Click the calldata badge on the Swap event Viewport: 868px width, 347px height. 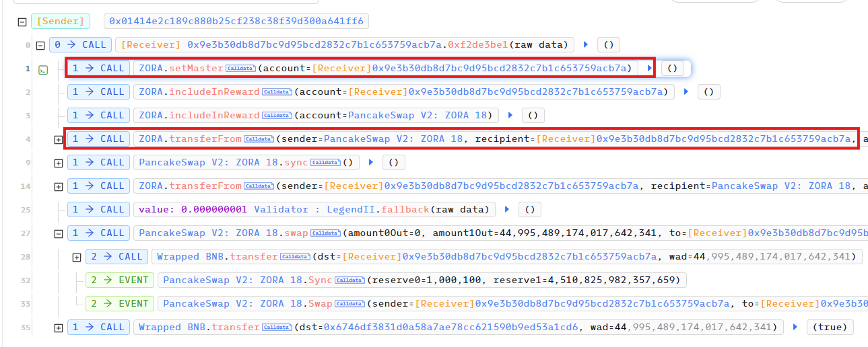click(x=349, y=303)
